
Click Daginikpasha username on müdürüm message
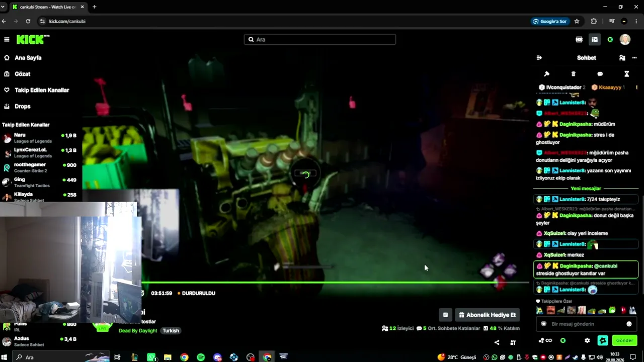pos(576,124)
